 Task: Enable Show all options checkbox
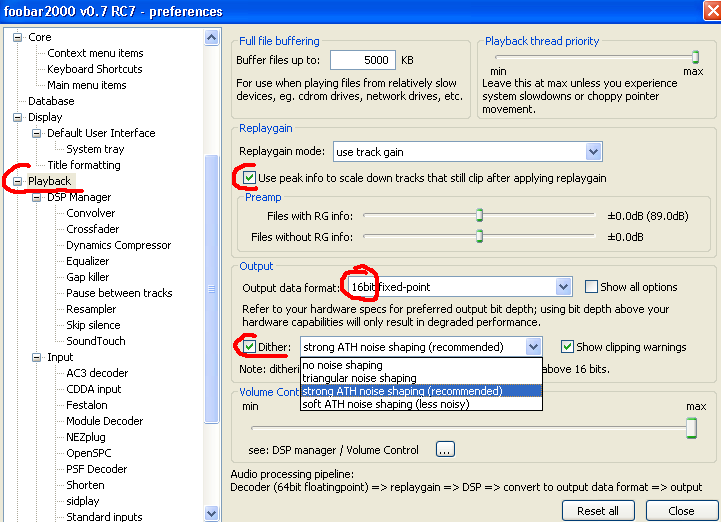point(591,287)
